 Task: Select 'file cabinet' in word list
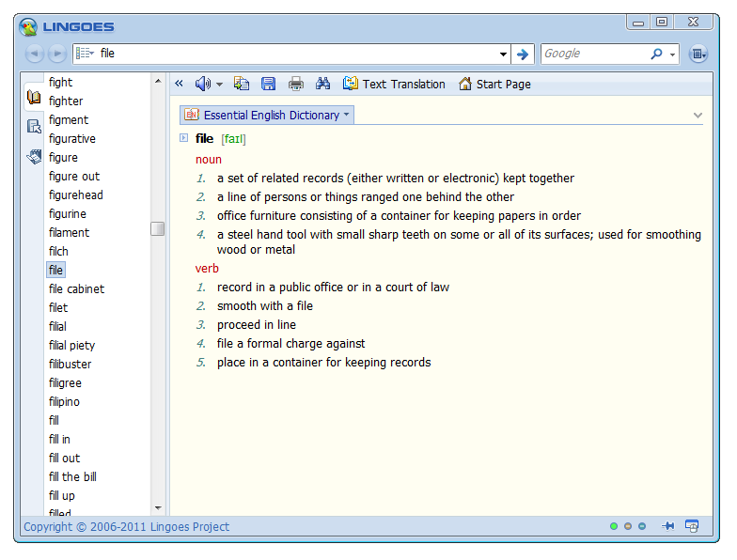tap(77, 289)
